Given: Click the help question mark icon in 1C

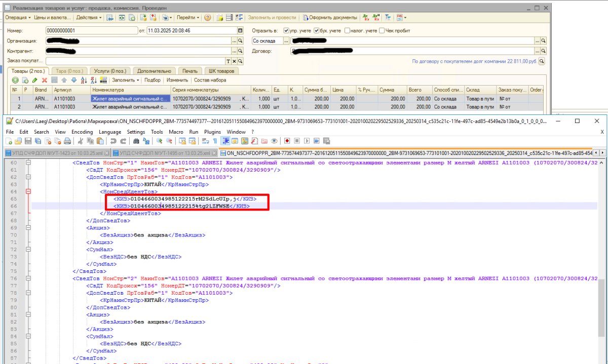Looking at the screenshot, I should coord(208,18).
